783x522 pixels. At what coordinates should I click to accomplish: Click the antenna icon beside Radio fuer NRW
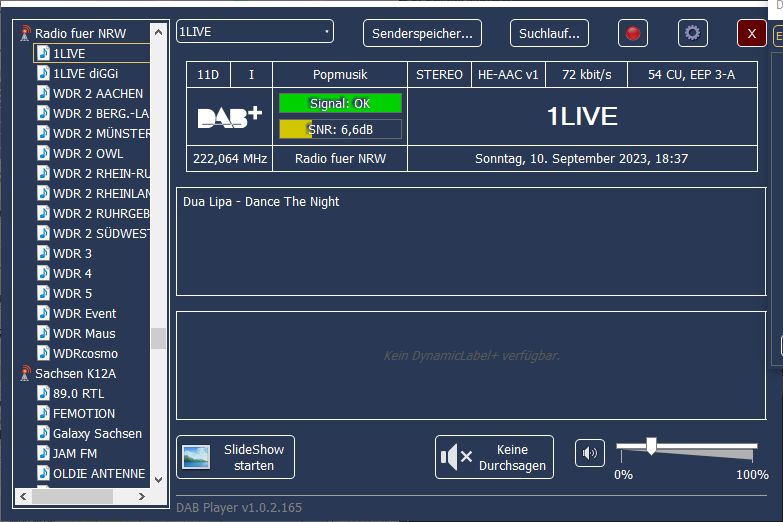[25, 33]
